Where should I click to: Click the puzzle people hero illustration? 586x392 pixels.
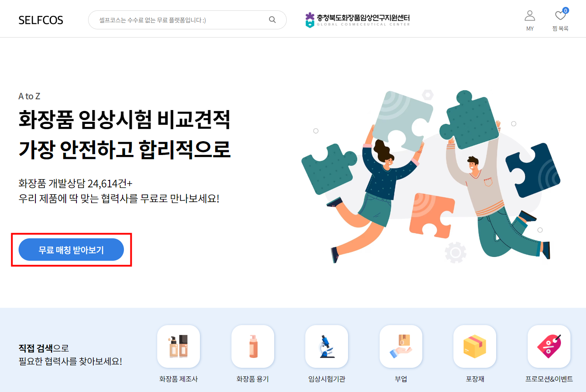tap(431, 176)
